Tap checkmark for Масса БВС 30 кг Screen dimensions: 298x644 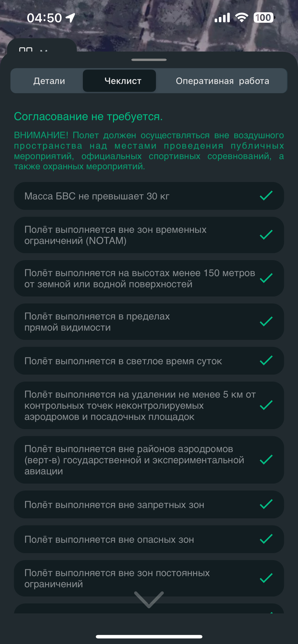(266, 196)
